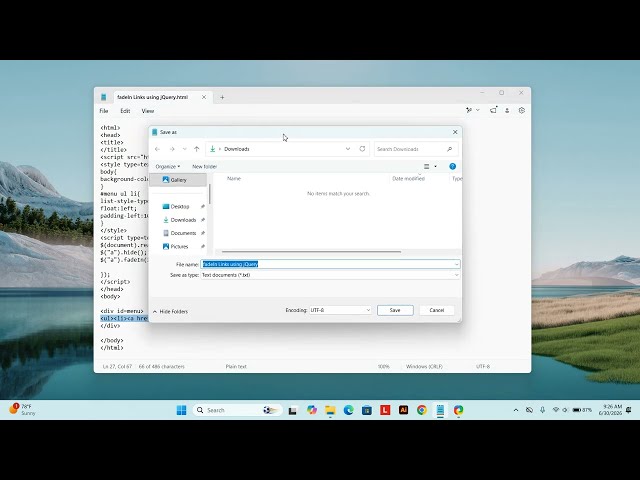Unpin Desktop using its pin icon
Viewport: 640px width, 480px height.
[x=202, y=207]
